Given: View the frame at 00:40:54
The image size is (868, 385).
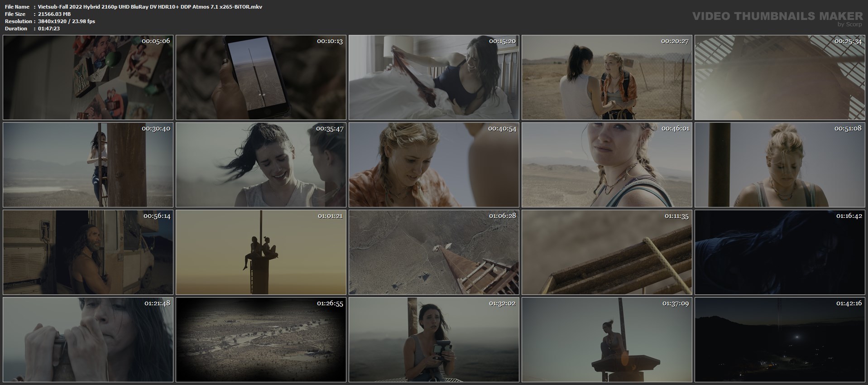Looking at the screenshot, I should point(434,165).
